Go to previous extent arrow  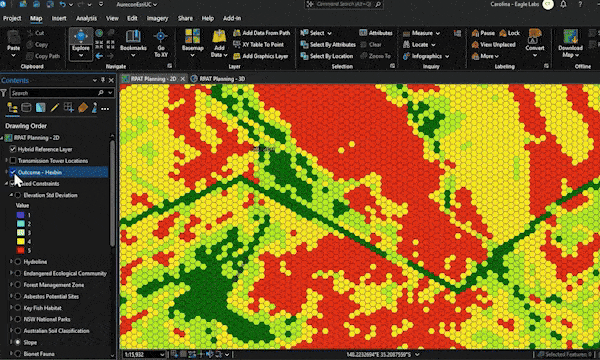pyautogui.click(x=99, y=56)
